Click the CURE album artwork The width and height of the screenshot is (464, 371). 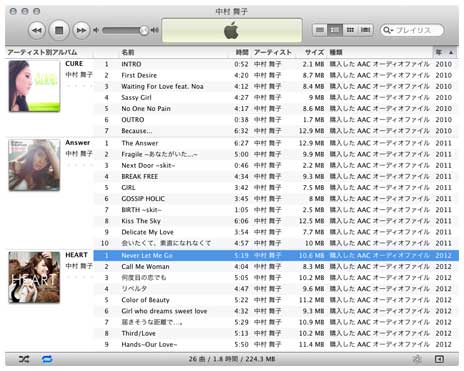(x=34, y=86)
